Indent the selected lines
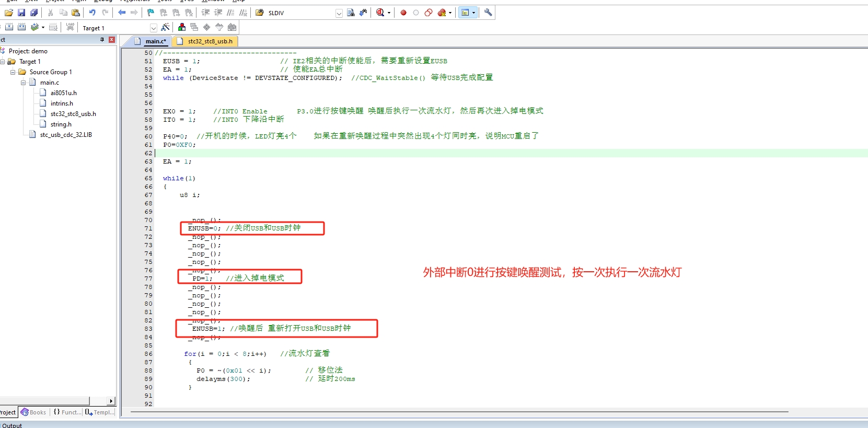868x428 pixels. pyautogui.click(x=205, y=13)
